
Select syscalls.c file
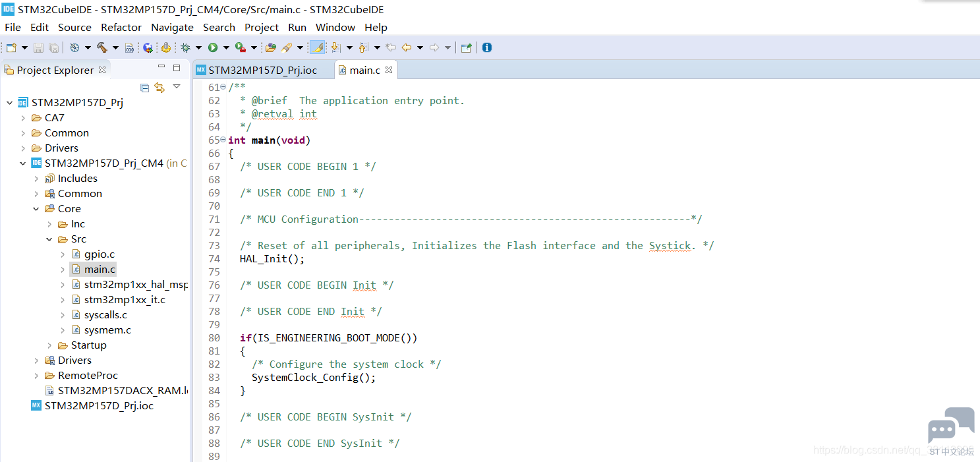tap(105, 315)
